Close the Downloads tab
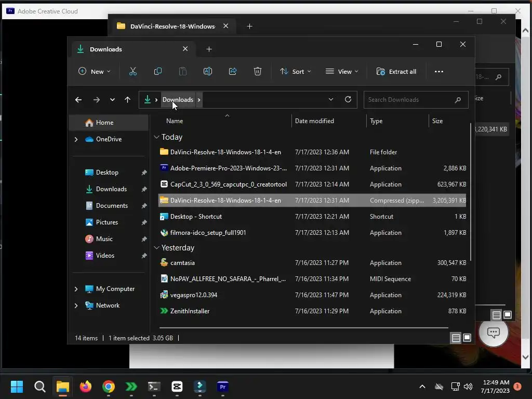This screenshot has width=532, height=399. click(x=185, y=49)
